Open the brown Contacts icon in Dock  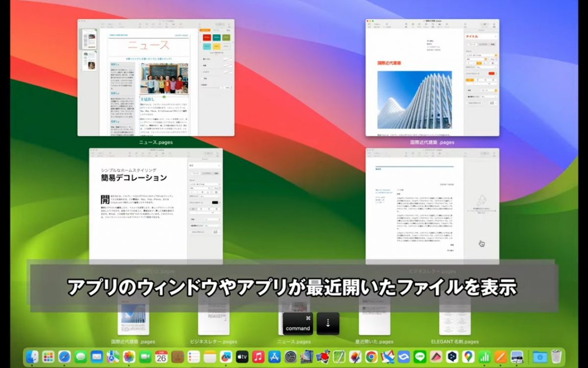click(177, 357)
